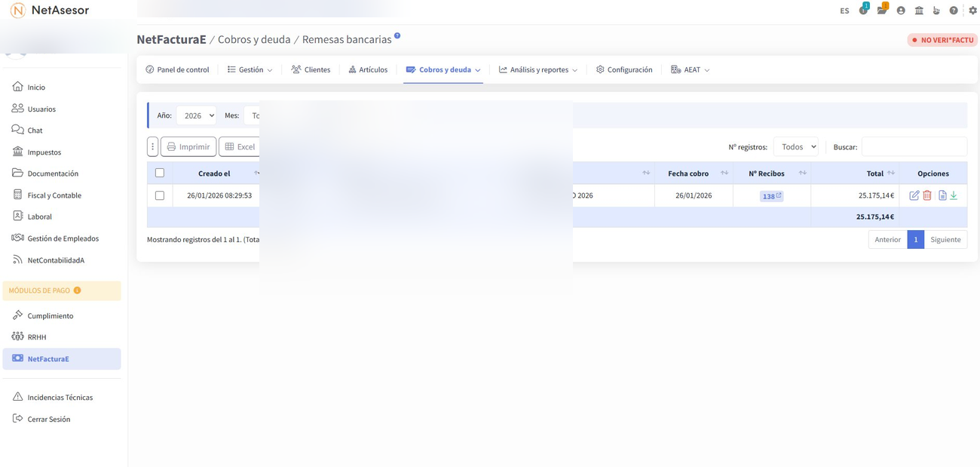Expand the Gestión menu
The height and width of the screenshot is (467, 980).
pyautogui.click(x=250, y=69)
